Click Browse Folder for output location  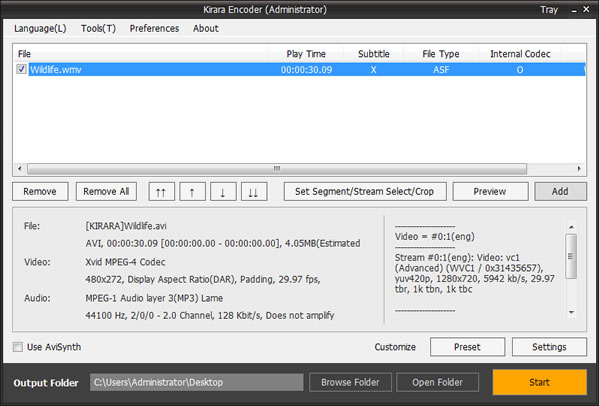click(x=350, y=382)
